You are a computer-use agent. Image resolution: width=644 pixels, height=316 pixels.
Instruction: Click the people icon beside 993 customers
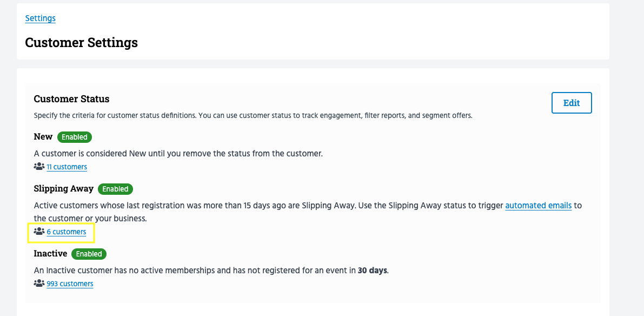point(39,284)
